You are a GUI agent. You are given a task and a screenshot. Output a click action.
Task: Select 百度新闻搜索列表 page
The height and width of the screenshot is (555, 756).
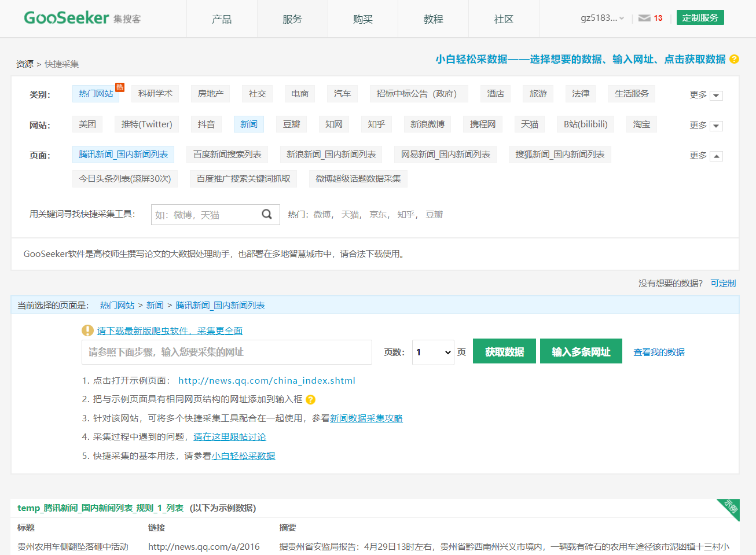[227, 155]
